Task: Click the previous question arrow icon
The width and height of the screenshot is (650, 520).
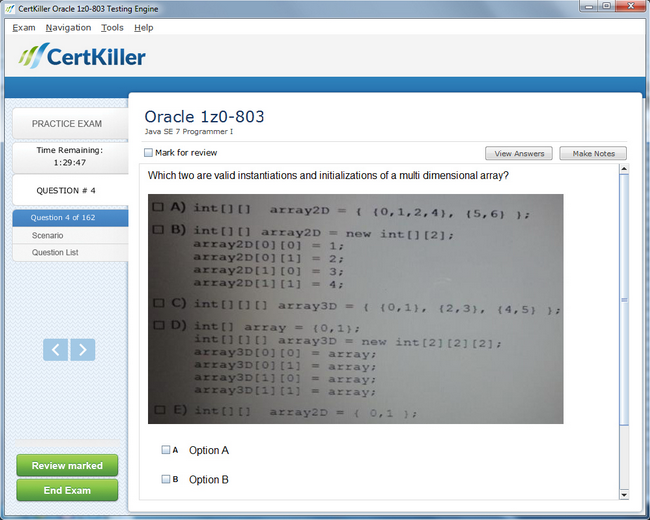Action: tap(56, 349)
